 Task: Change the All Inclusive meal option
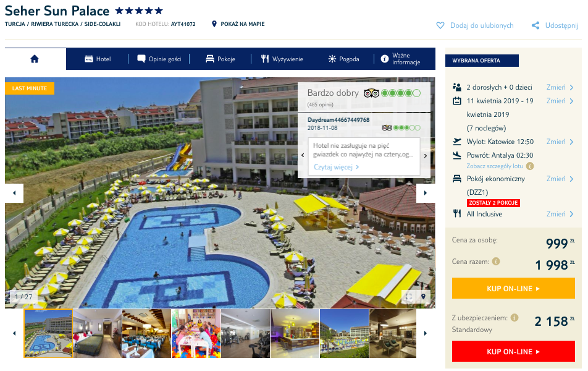(560, 214)
